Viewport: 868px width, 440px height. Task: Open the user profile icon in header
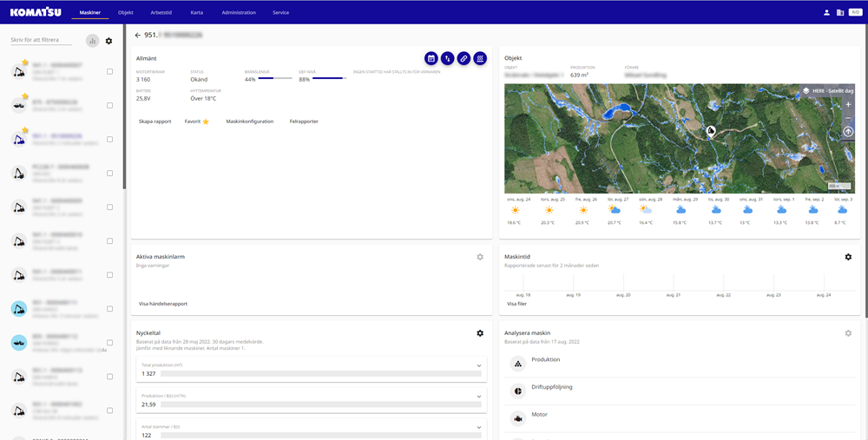coord(826,12)
